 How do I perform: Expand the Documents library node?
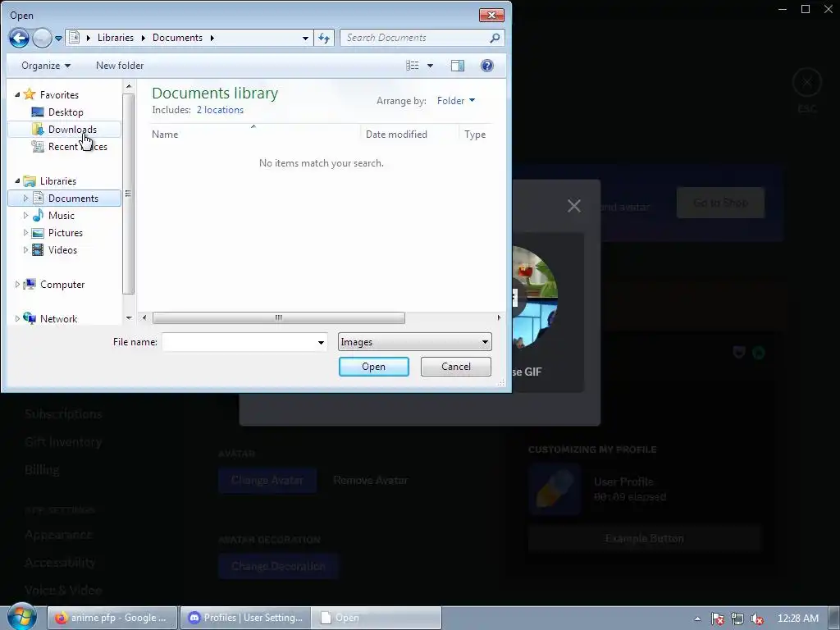(25, 199)
